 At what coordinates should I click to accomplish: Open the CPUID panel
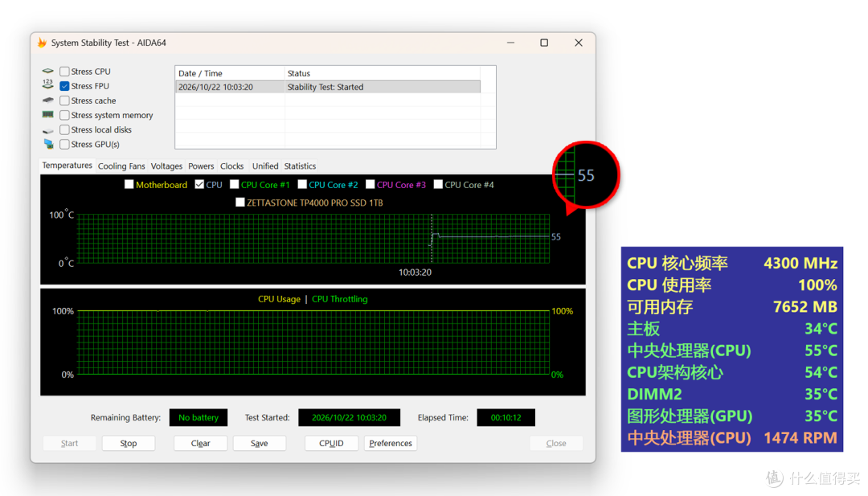[331, 444]
